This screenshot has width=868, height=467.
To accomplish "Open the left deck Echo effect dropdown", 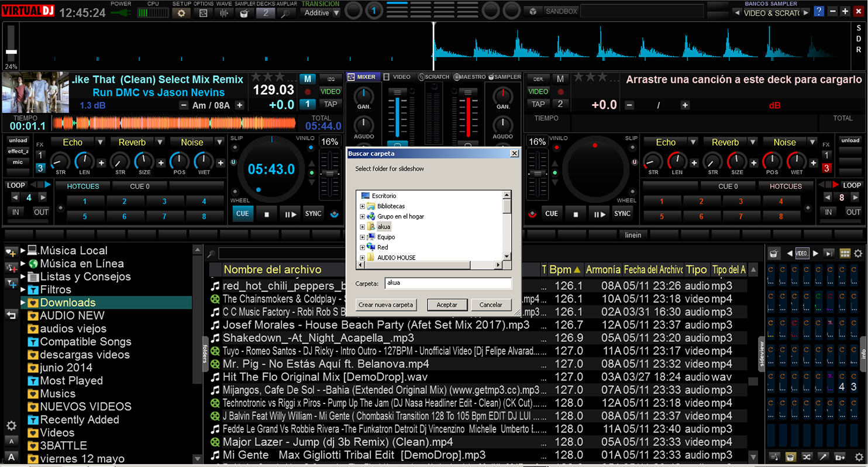I will pos(101,142).
